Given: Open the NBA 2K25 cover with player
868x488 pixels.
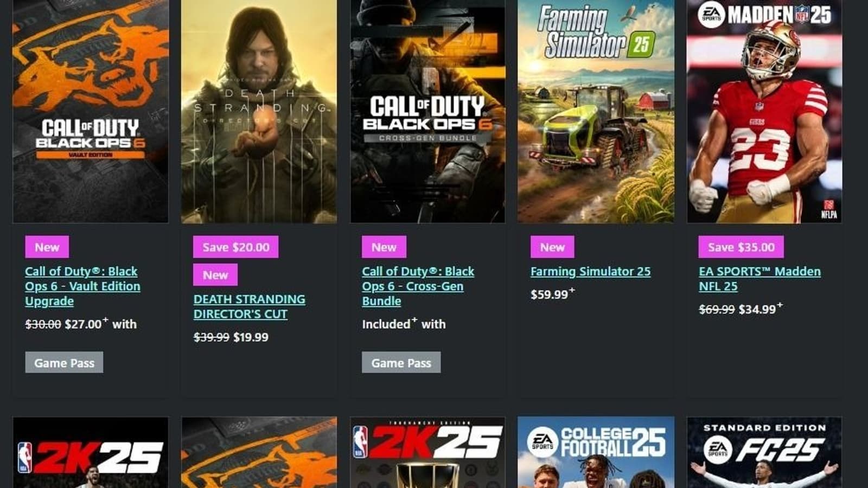Looking at the screenshot, I should (x=91, y=453).
